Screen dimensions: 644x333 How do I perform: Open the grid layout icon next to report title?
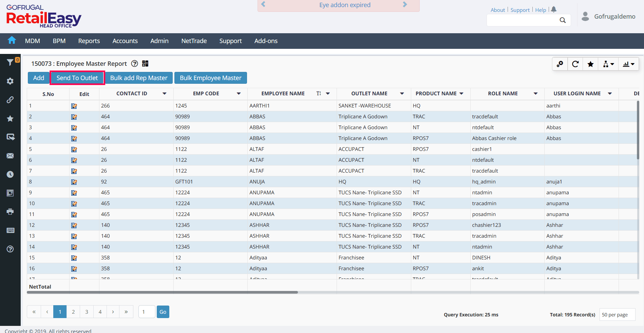point(145,64)
